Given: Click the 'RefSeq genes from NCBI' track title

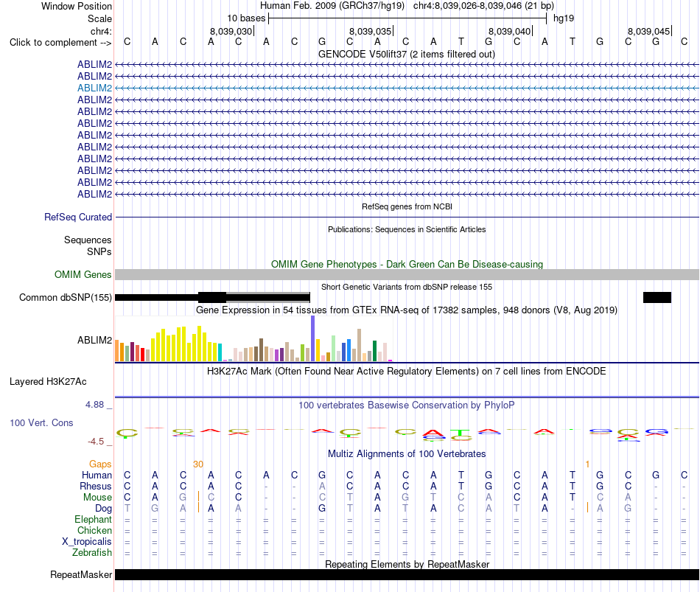Looking at the screenshot, I should pos(407,206).
